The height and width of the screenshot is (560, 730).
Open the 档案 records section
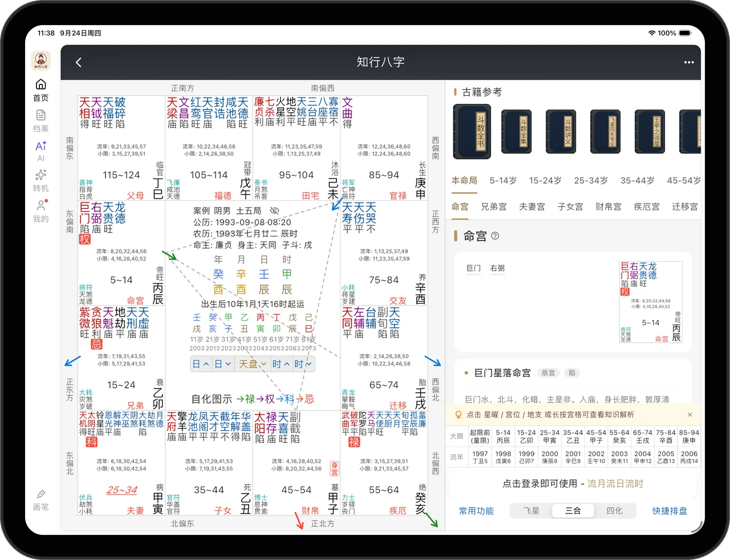40,121
